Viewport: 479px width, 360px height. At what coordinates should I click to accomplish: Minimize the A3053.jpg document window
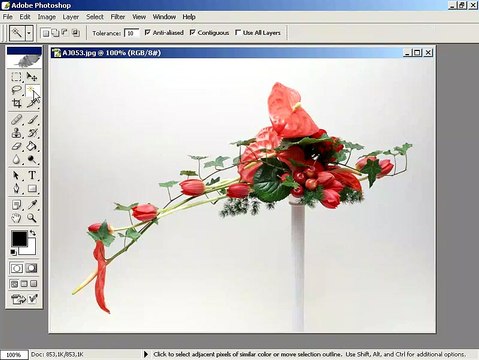(x=407, y=52)
